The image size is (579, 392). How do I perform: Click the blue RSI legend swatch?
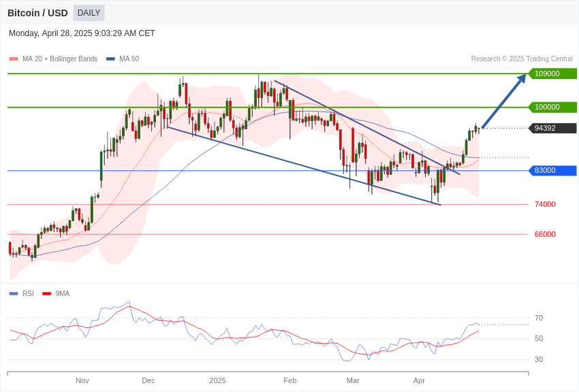14,293
